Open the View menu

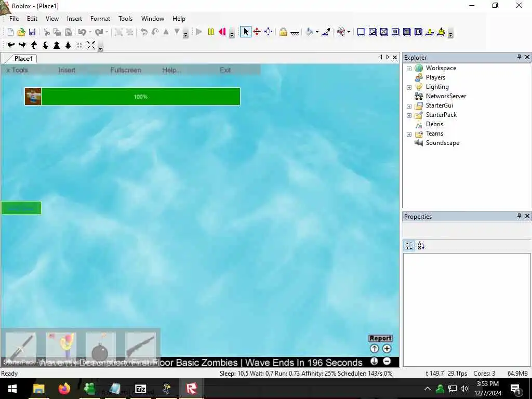click(x=52, y=19)
